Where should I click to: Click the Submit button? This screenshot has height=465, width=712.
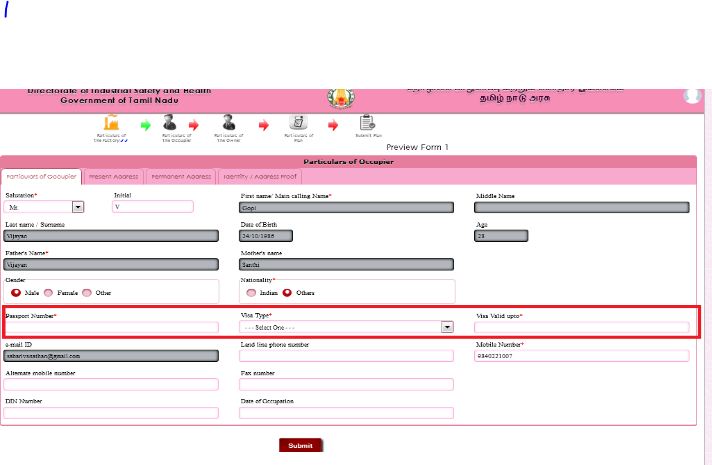coord(301,445)
